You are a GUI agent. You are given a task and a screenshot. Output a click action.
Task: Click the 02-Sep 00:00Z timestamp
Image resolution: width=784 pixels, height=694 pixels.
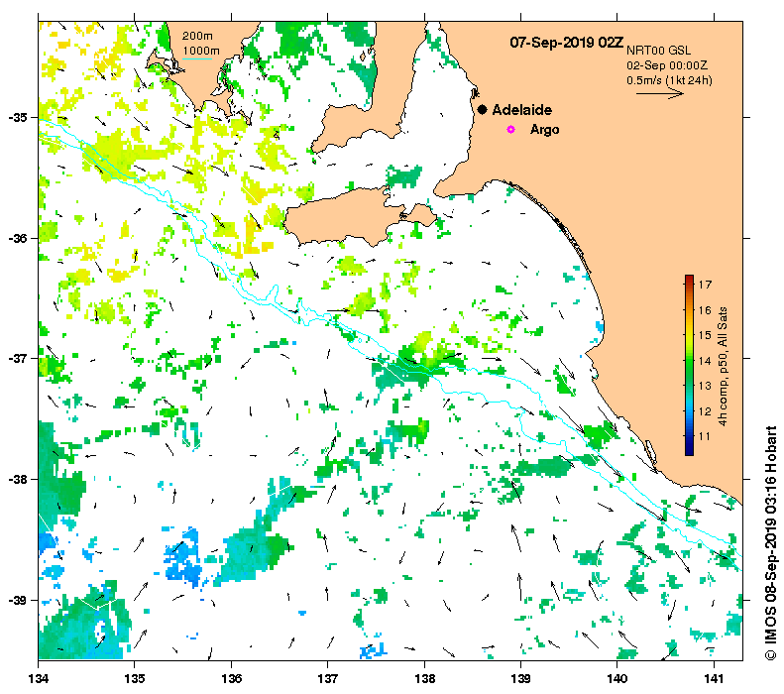click(x=667, y=65)
